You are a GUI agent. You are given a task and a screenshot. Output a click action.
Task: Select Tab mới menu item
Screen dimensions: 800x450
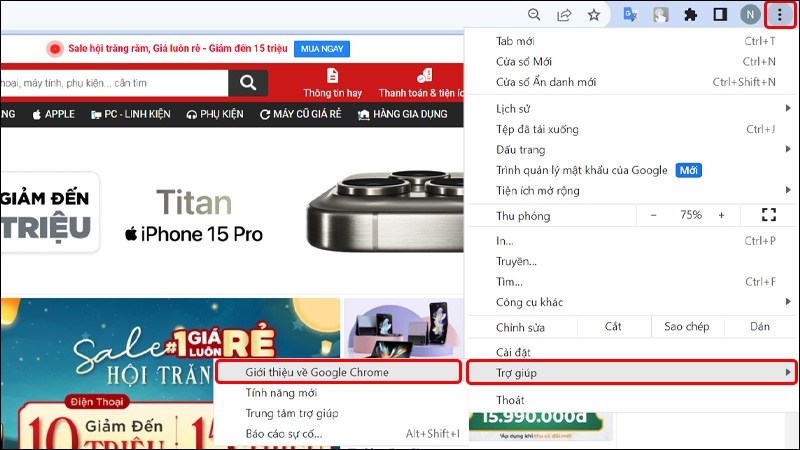tap(632, 41)
